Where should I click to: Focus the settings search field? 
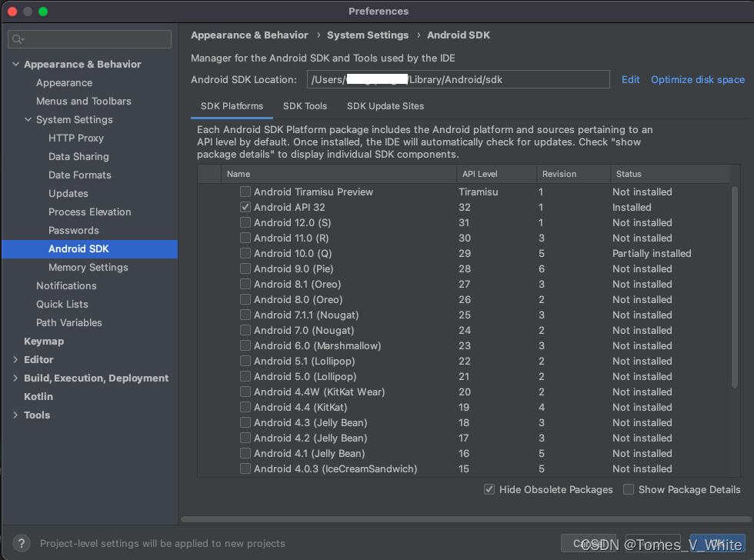click(89, 39)
